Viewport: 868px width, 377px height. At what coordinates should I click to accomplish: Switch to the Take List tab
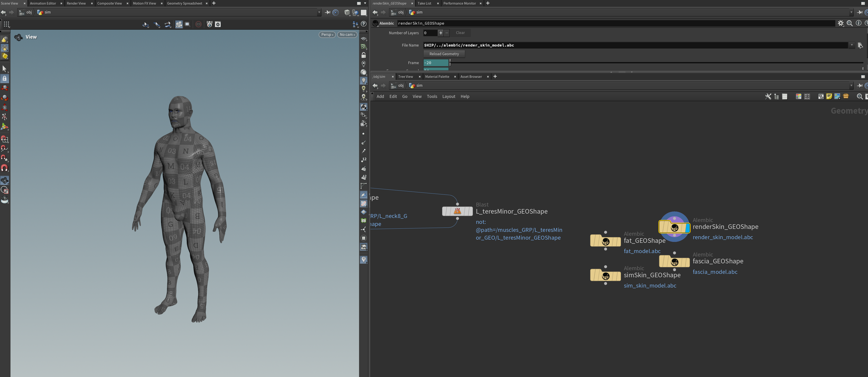tap(425, 3)
